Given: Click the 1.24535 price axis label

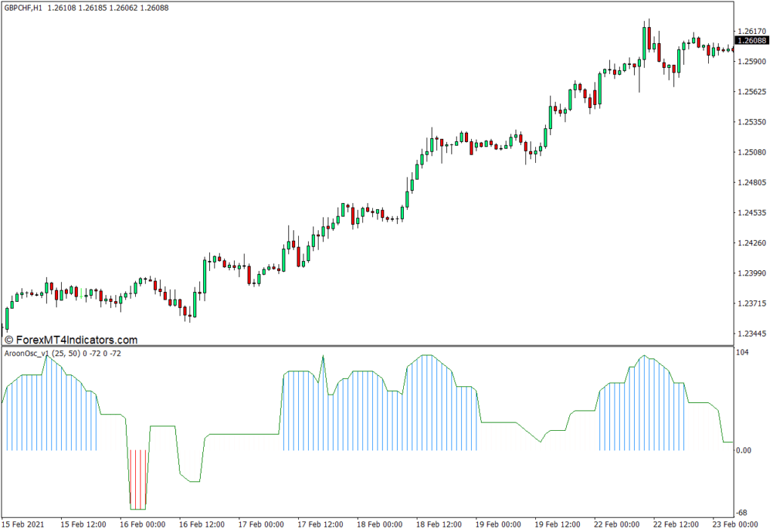Looking at the screenshot, I should click(x=753, y=213).
